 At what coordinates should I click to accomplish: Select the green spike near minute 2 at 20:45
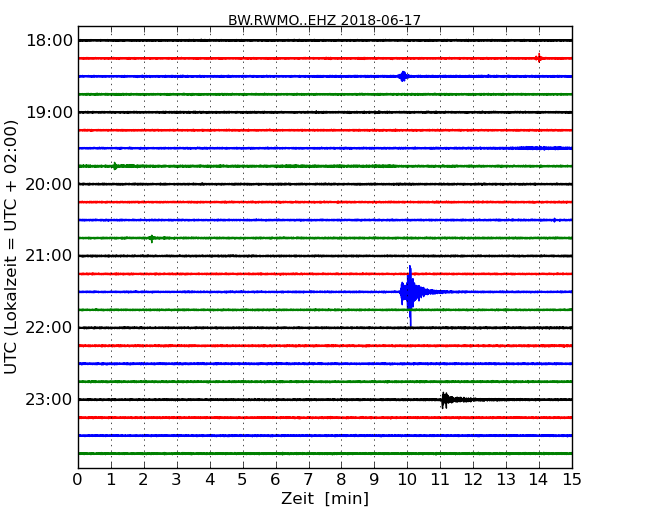point(152,238)
